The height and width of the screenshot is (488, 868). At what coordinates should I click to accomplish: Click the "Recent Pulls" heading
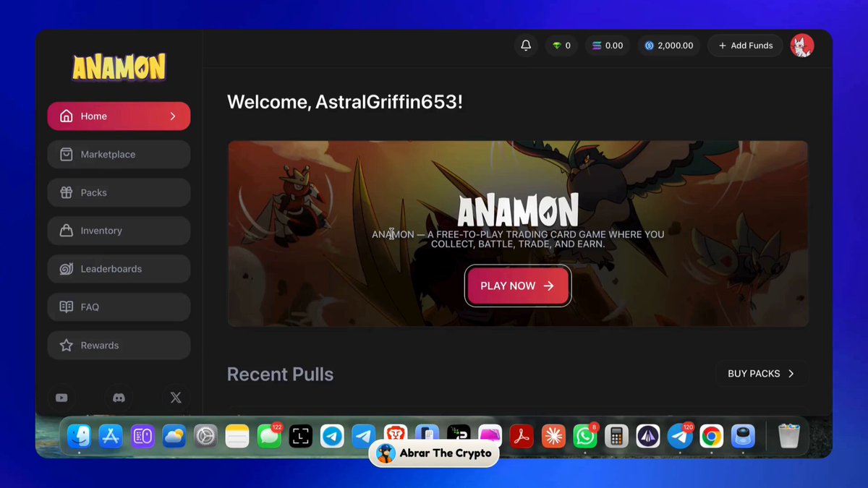pos(281,374)
